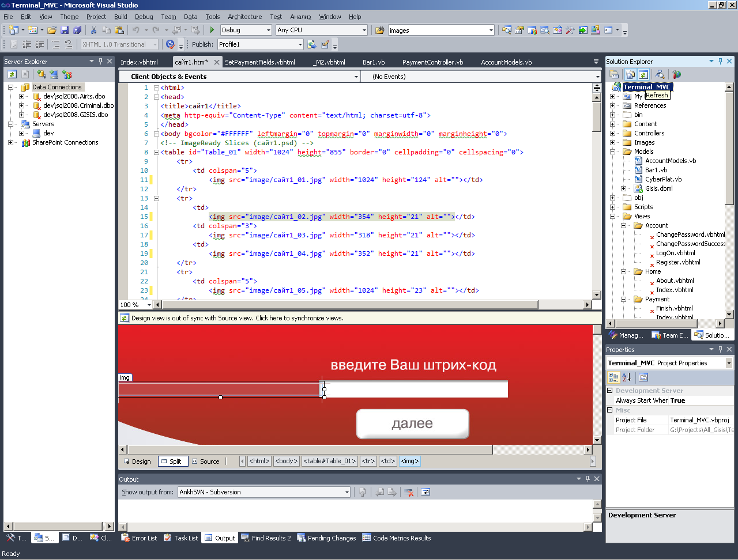The height and width of the screenshot is (560, 738).
Task: Click the Publish Web icon next to Profile1
Action: pos(311,44)
